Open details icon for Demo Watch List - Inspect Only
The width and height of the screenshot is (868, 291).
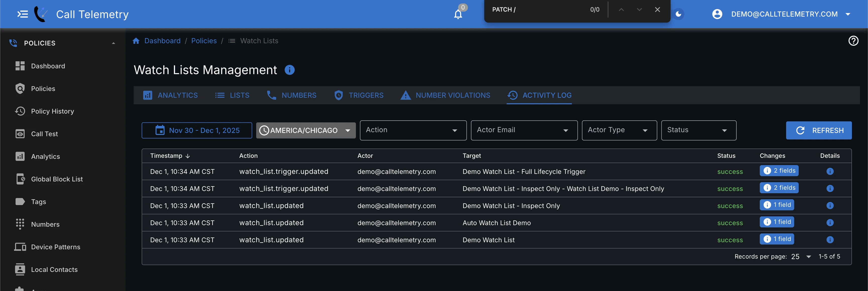pyautogui.click(x=830, y=206)
